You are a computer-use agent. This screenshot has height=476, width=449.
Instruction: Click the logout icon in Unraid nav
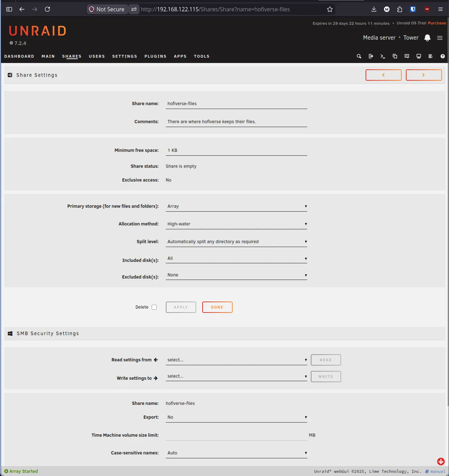pyautogui.click(x=371, y=56)
